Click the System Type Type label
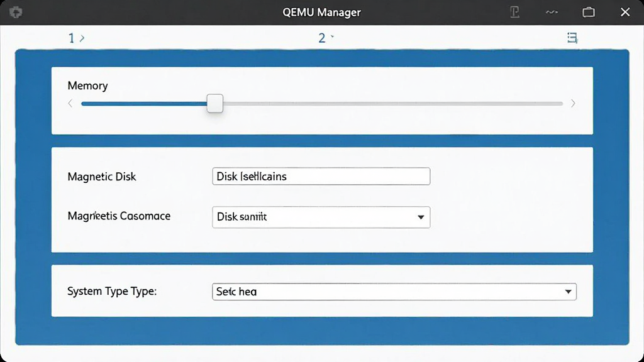644x362 pixels. [x=112, y=291]
